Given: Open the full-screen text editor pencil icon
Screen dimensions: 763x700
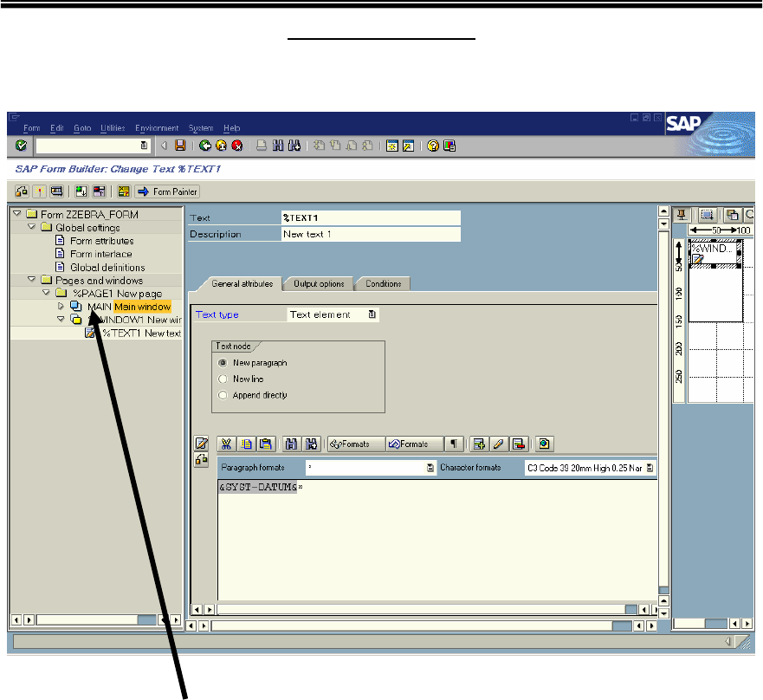Looking at the screenshot, I should click(201, 443).
